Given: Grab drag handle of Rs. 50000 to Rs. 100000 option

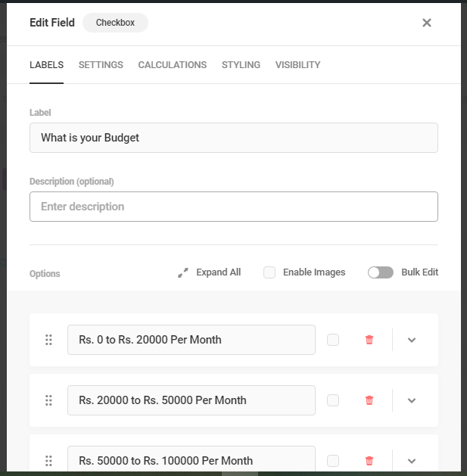Looking at the screenshot, I should pyautogui.click(x=48, y=461).
